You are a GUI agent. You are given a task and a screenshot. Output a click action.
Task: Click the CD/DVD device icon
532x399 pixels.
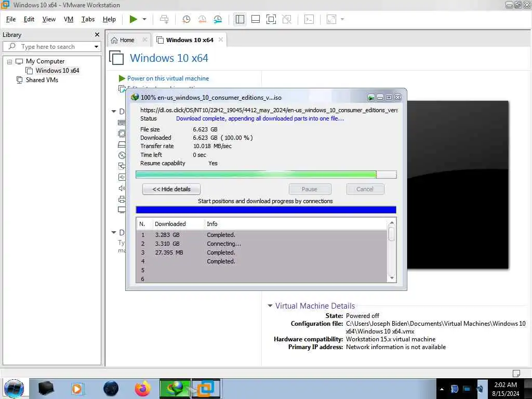[122, 155]
